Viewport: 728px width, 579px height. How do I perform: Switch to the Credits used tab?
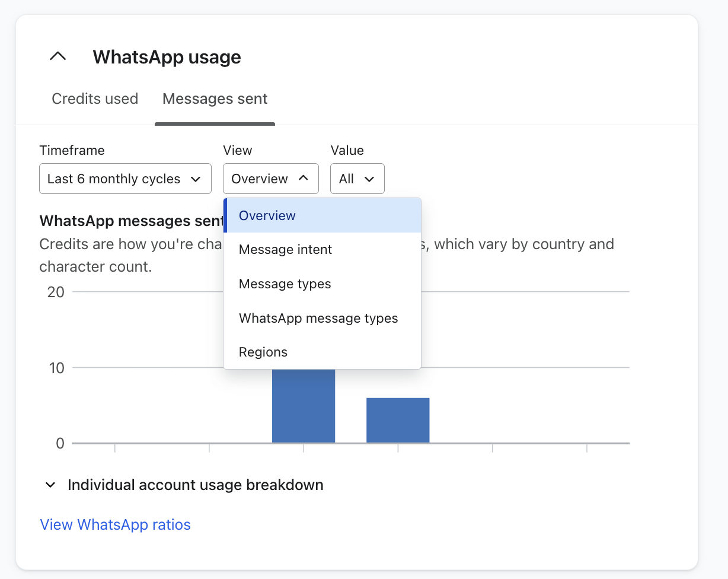tap(95, 98)
